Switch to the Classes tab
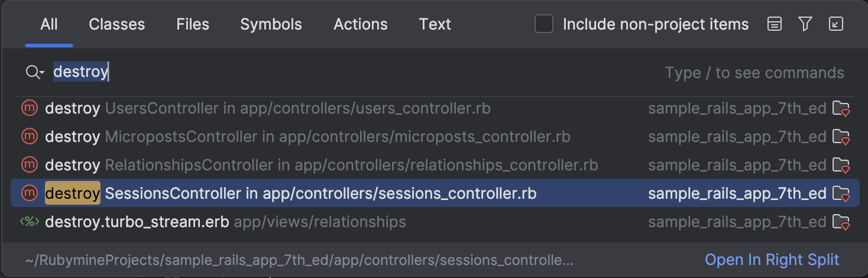This screenshot has width=868, height=278. (x=116, y=24)
